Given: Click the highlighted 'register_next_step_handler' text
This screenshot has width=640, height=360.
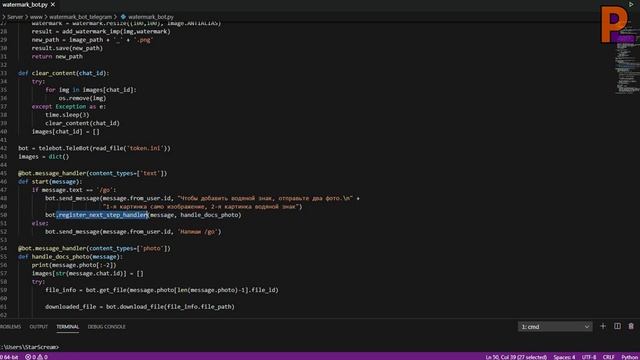Looking at the screenshot, I should (x=102, y=215).
